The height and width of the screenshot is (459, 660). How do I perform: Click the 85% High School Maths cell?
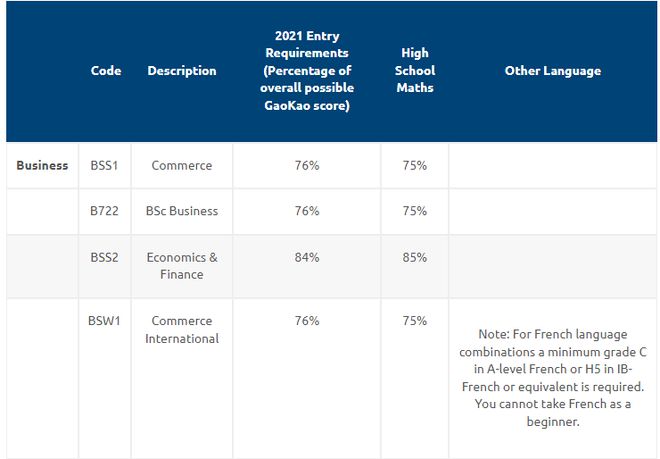tap(415, 257)
